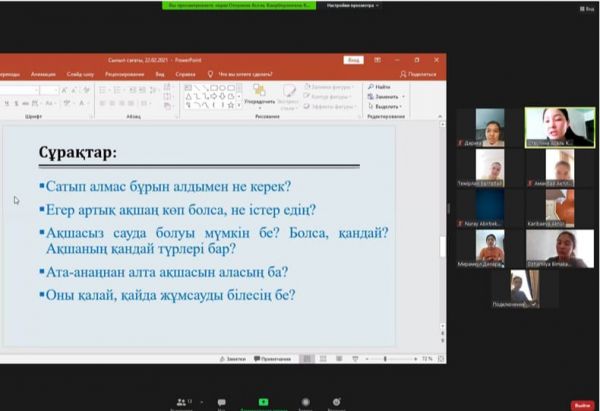The image size is (600, 411).
Task: Click the green Share Screen icon
Action: point(260,401)
